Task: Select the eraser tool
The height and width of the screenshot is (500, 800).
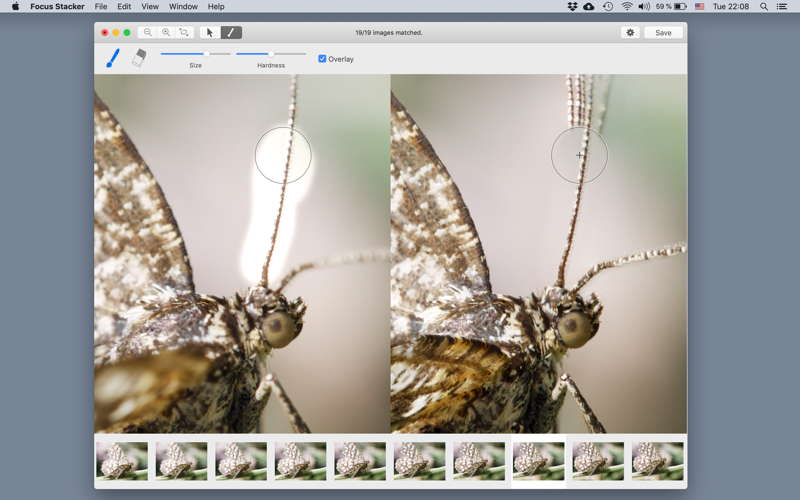Action: coord(139,58)
